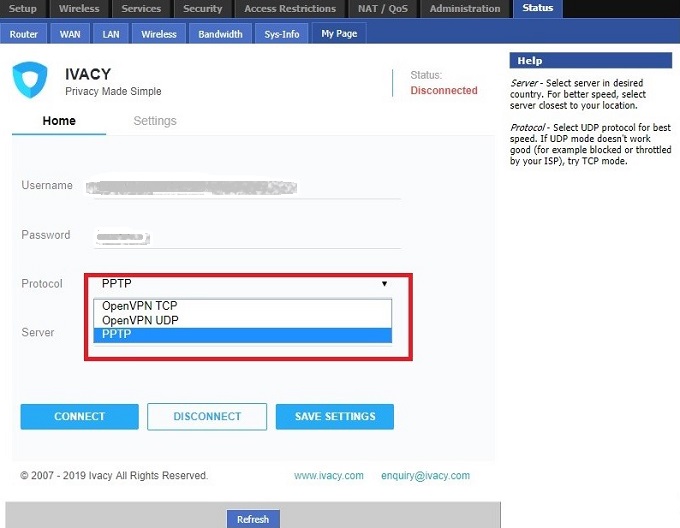Switch to the LAN sub-tab
This screenshot has height=528, width=680.
[x=111, y=34]
